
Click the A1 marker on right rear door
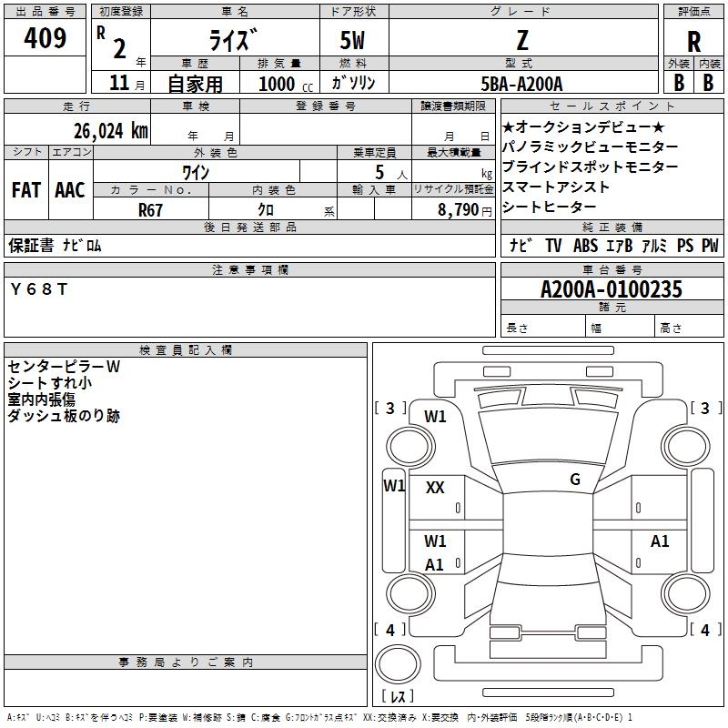click(659, 541)
